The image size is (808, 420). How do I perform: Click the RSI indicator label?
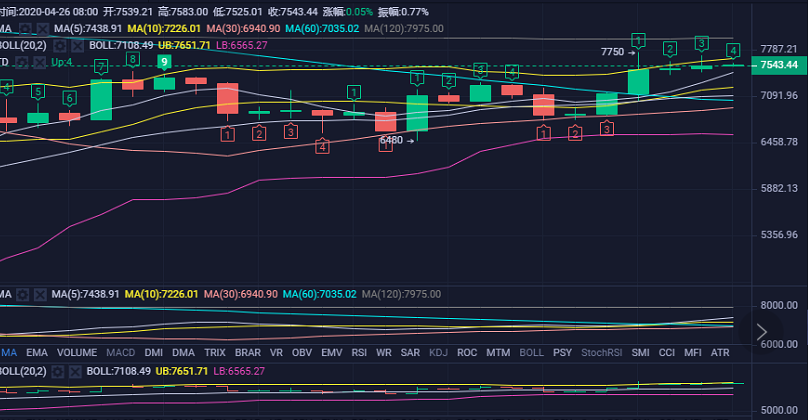pos(358,352)
